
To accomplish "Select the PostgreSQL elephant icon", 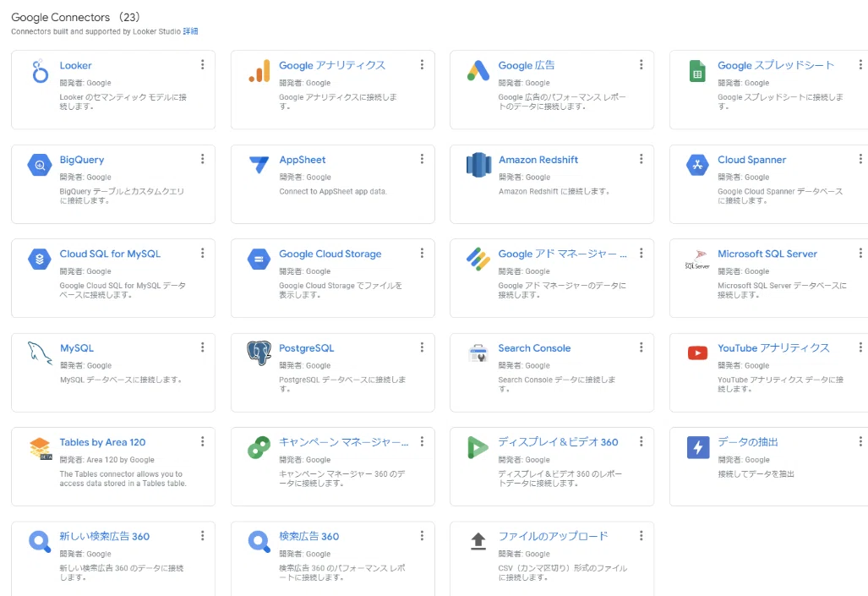I will tap(259, 353).
